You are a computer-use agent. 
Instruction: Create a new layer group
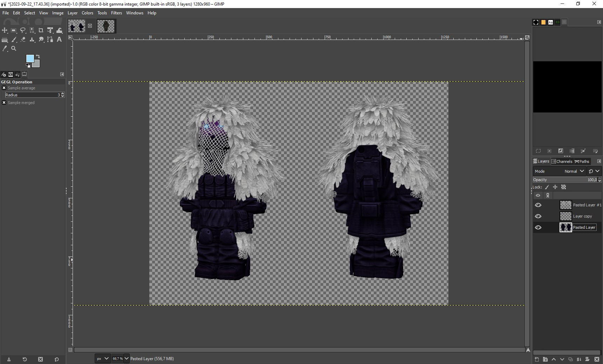545,359
